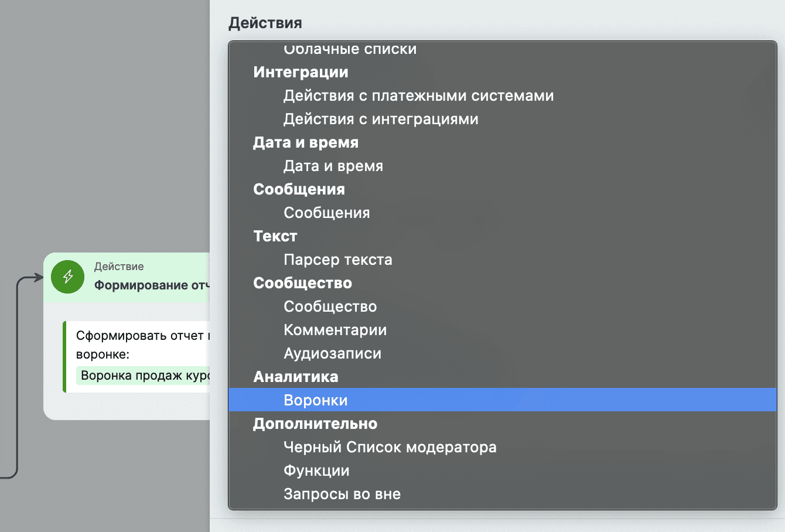
Task: Select Аудиозаписи from the list
Action: (x=332, y=353)
